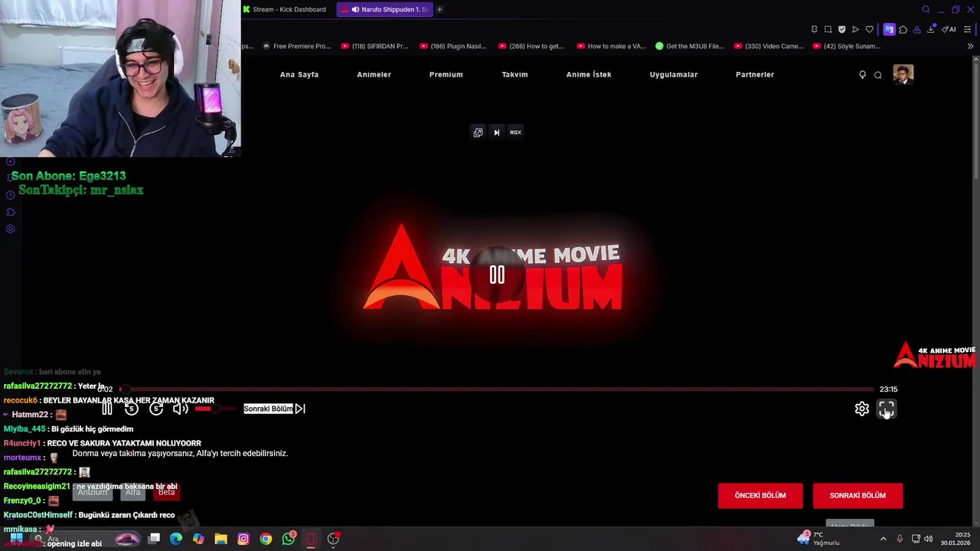Open the browser downloads icon

[930, 29]
